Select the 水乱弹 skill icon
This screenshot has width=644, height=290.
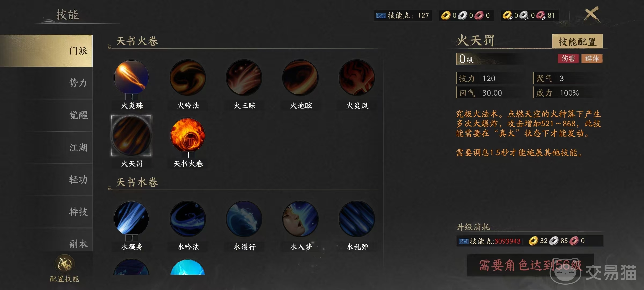[357, 219]
